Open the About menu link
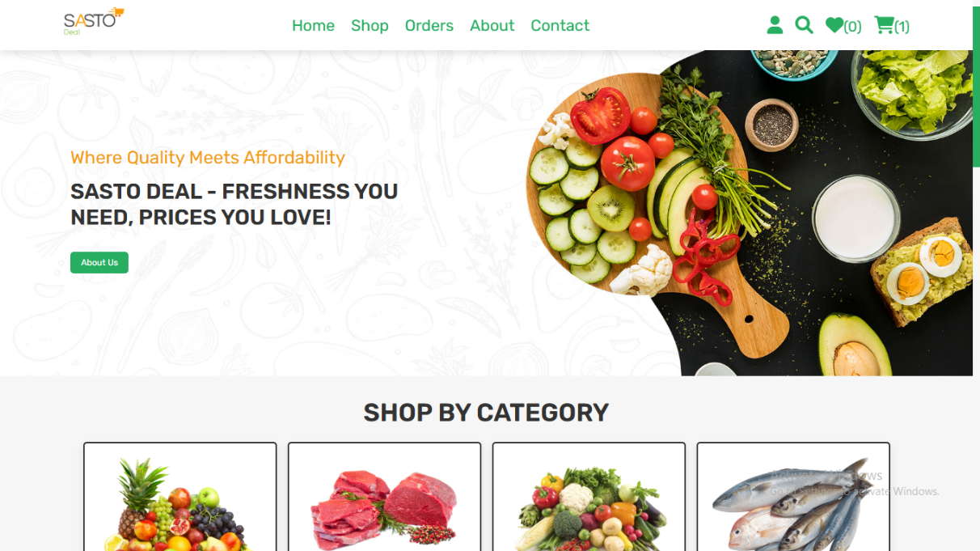 (x=492, y=26)
